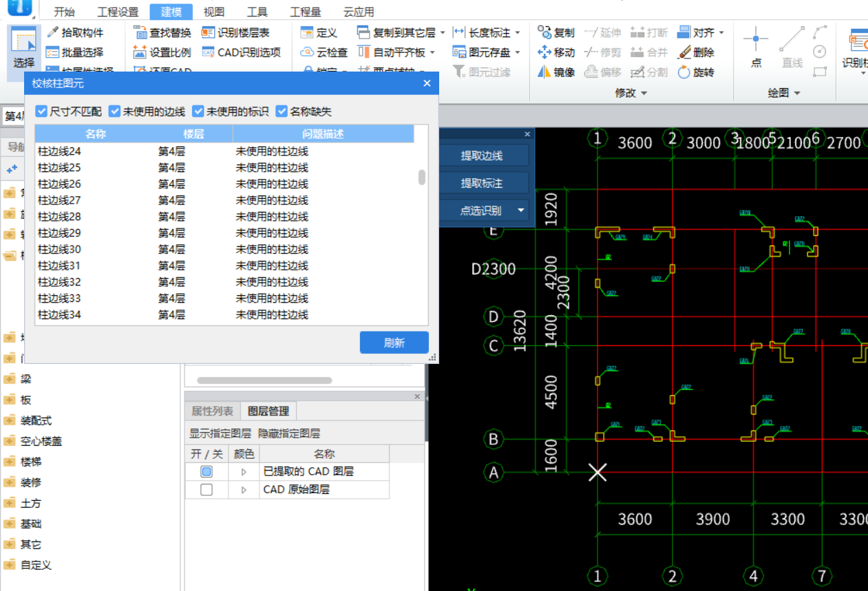Click the 刷新 refresh button
The image size is (868, 591).
[394, 343]
